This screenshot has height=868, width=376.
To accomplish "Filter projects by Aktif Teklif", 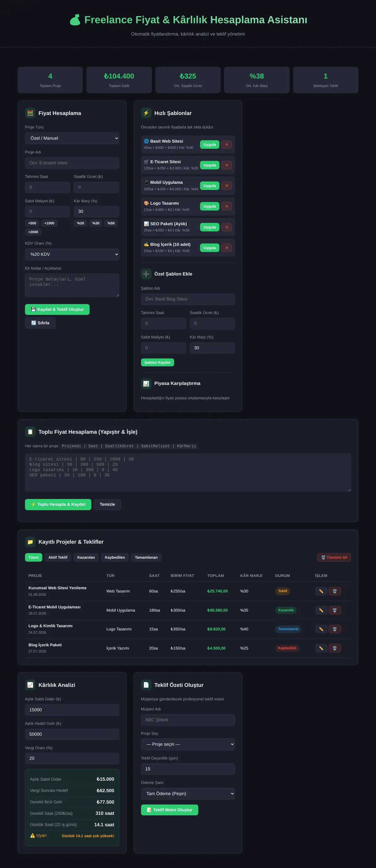I will click(58, 557).
